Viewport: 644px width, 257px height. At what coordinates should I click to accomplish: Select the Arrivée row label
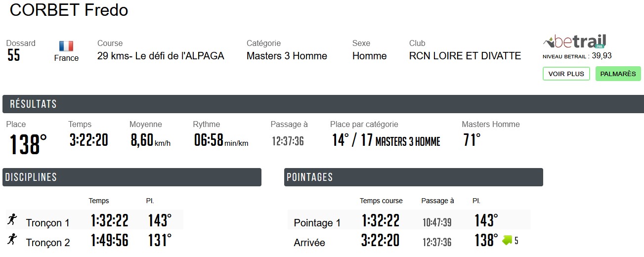click(x=309, y=243)
